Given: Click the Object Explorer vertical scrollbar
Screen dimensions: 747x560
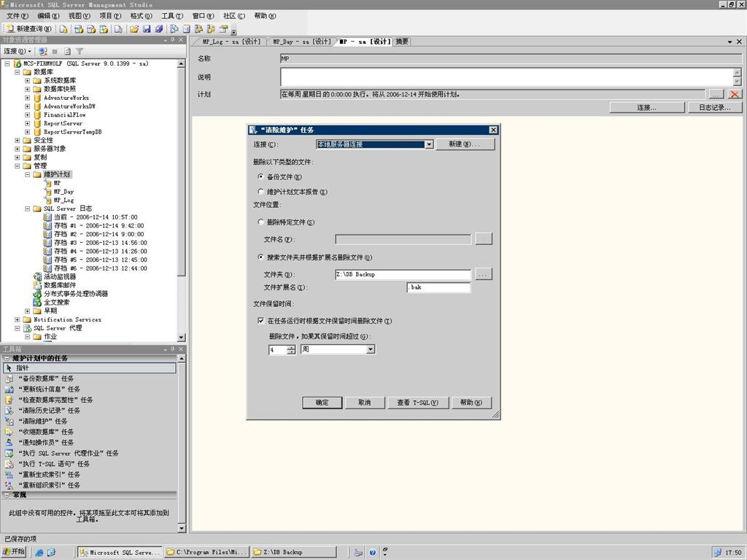Looking at the screenshot, I should pyautogui.click(x=181, y=201).
